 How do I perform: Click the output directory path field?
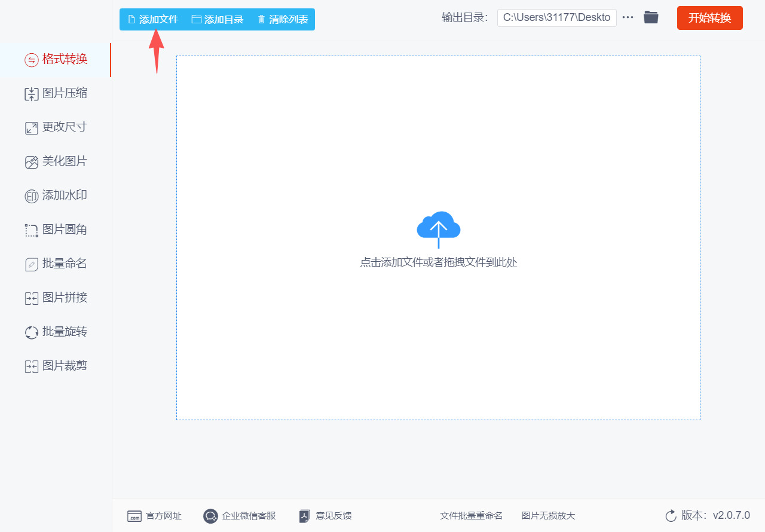click(557, 17)
